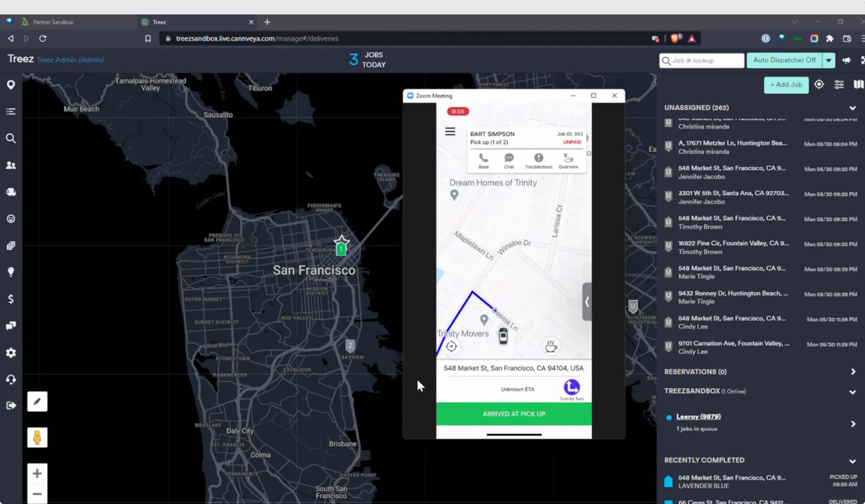Collapse the Unassigned (262) section

[x=852, y=108]
